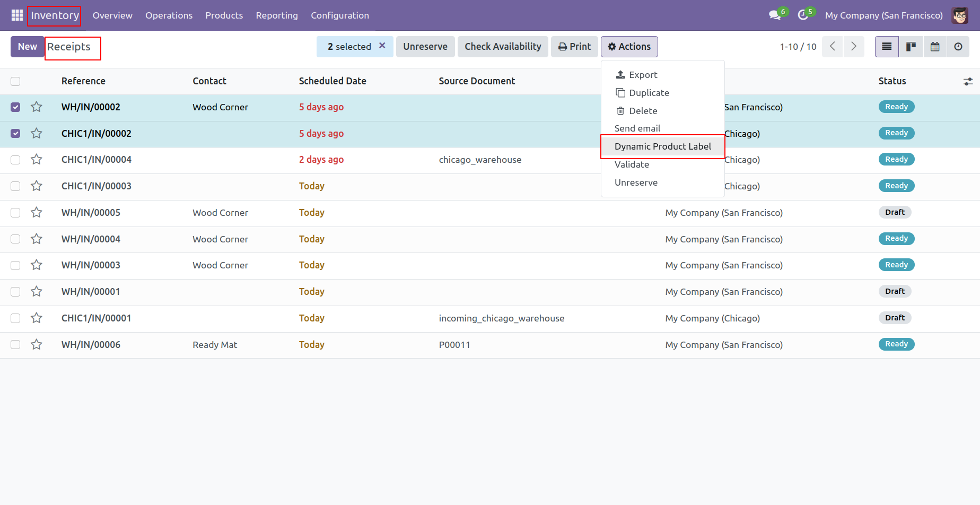Screen dimensions: 980x505
Task: Switch to activity view icon
Action: coord(958,47)
